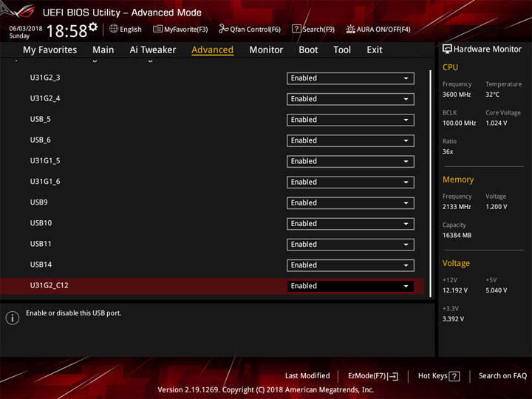Image resolution: width=532 pixels, height=399 pixels.
Task: Click the Core Voltage value 1.024 V
Action: click(496, 123)
